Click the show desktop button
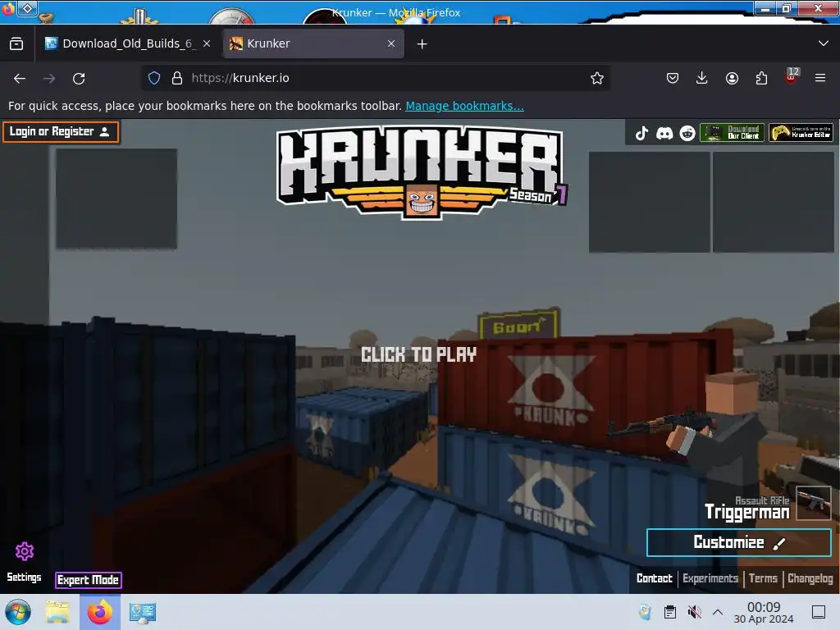The width and height of the screenshot is (840, 630). click(x=819, y=612)
